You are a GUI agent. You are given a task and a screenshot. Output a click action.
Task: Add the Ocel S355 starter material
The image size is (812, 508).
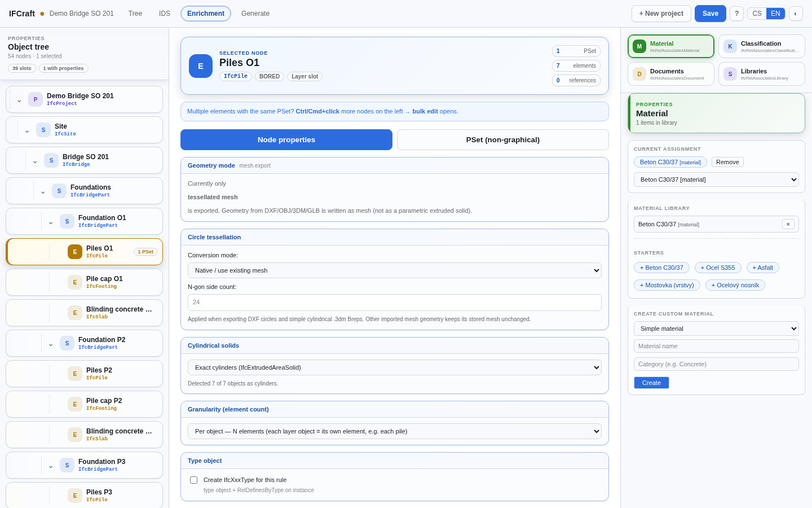(x=718, y=268)
